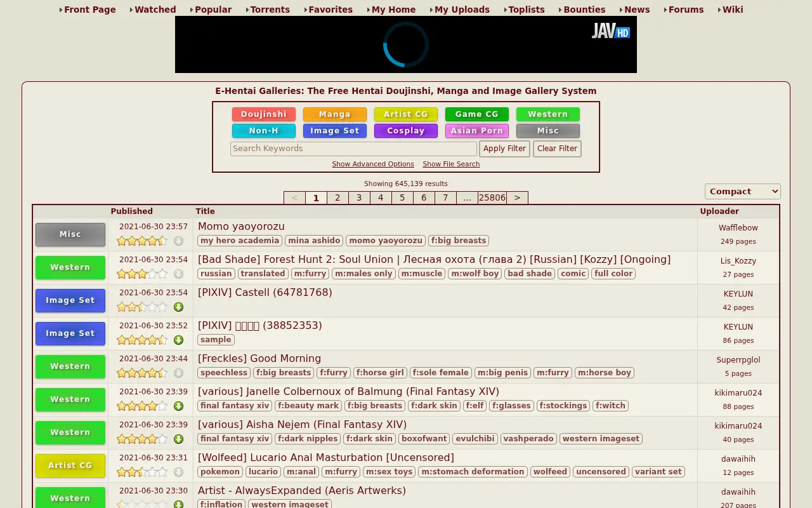Open uploader Superrpglol's link
The width and height of the screenshot is (812, 508).
pos(738,360)
